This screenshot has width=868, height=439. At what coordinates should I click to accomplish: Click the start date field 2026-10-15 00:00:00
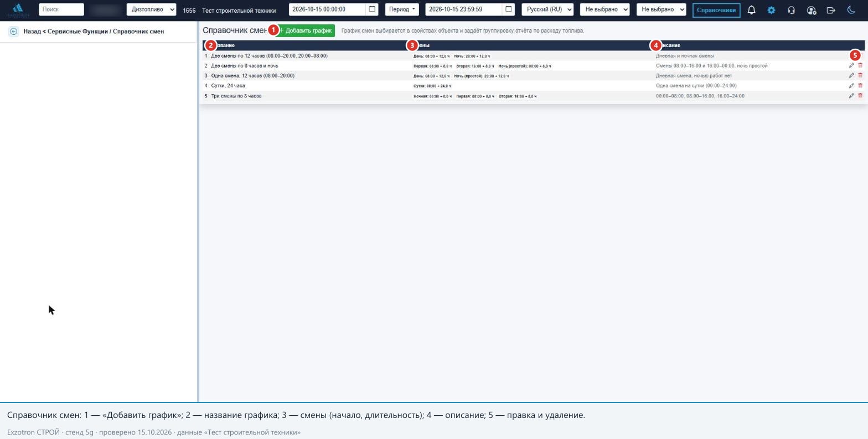coord(327,9)
